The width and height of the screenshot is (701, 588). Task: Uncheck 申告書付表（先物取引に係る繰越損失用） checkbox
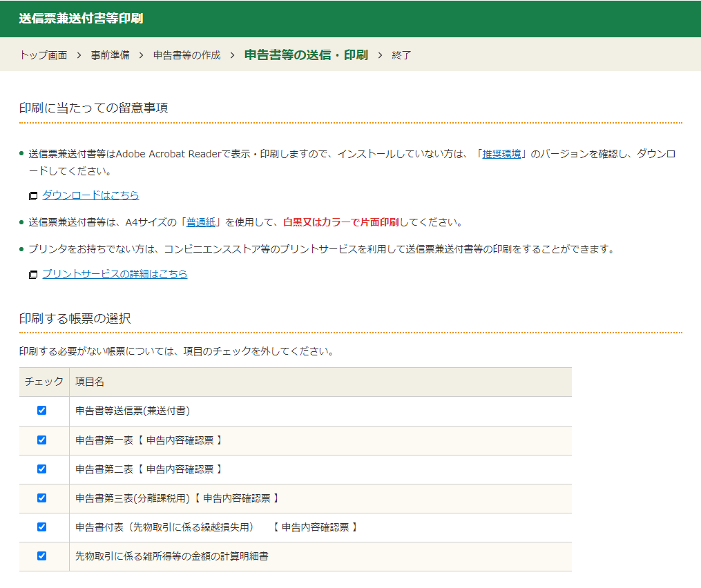[x=41, y=527]
